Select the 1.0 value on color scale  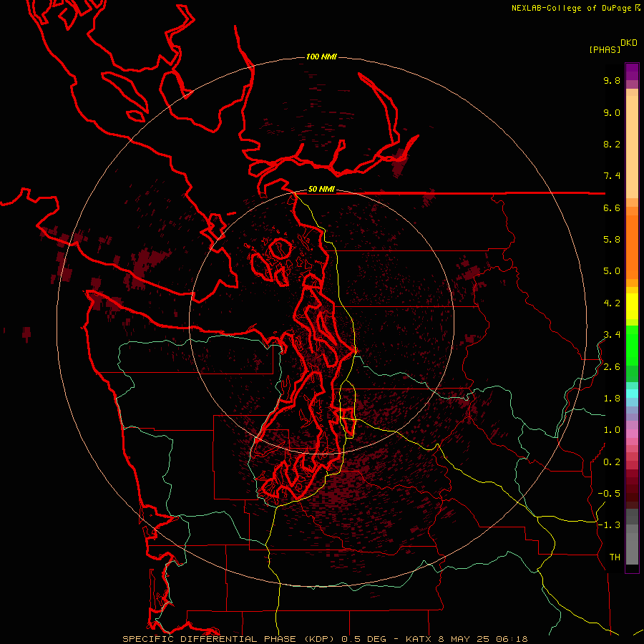(x=612, y=430)
